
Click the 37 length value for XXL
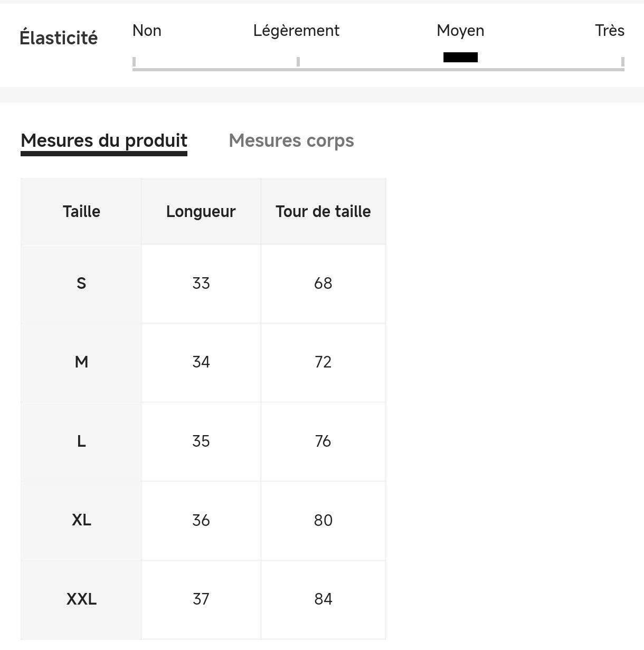click(x=201, y=599)
